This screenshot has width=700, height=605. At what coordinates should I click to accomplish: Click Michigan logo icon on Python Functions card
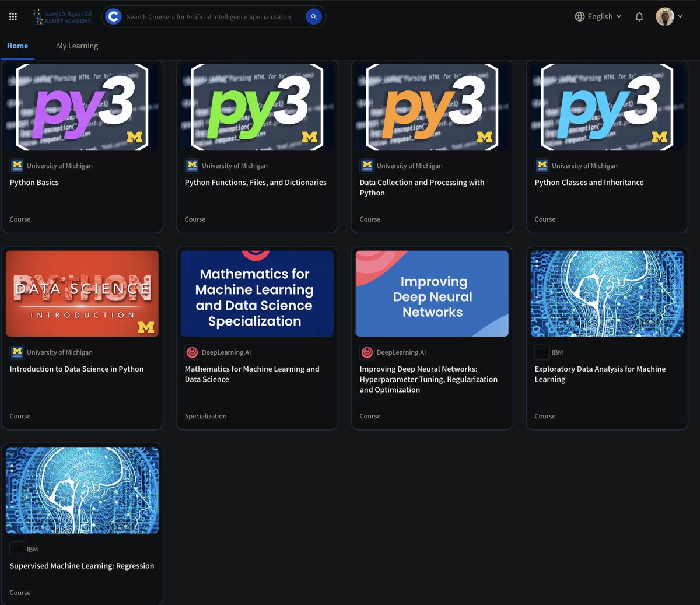192,166
